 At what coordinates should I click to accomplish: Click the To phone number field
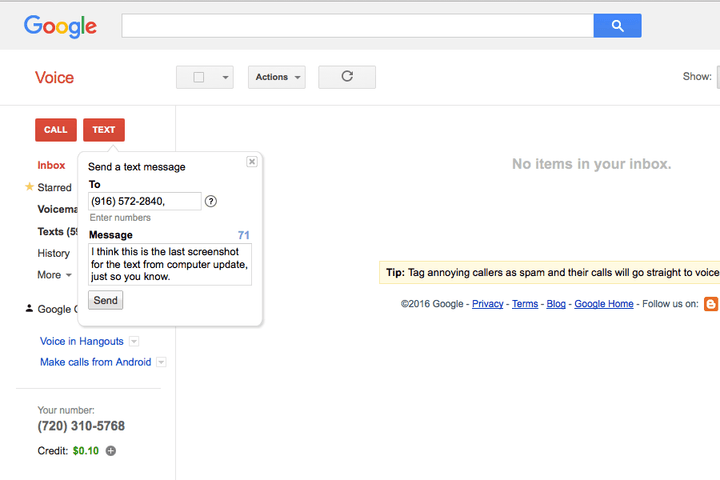click(x=145, y=201)
